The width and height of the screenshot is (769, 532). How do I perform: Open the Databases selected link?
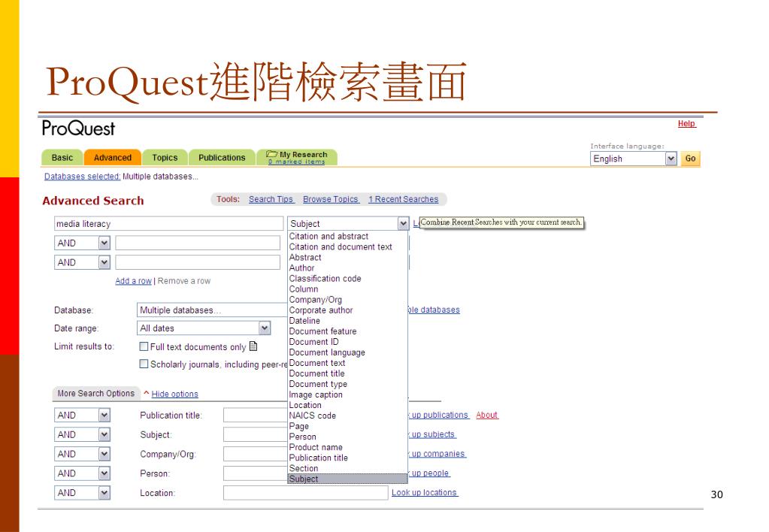point(82,177)
